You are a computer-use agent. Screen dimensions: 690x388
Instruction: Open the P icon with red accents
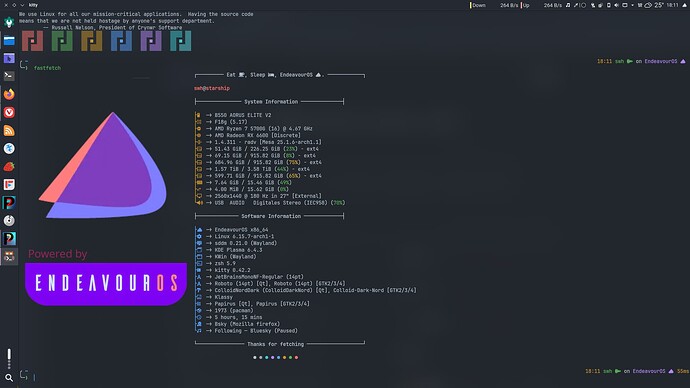(x=9, y=202)
